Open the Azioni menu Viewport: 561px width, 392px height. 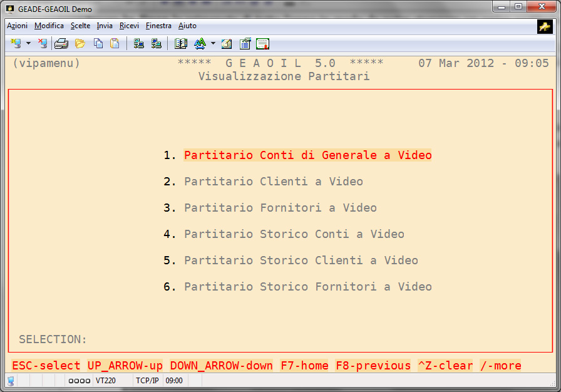(17, 26)
